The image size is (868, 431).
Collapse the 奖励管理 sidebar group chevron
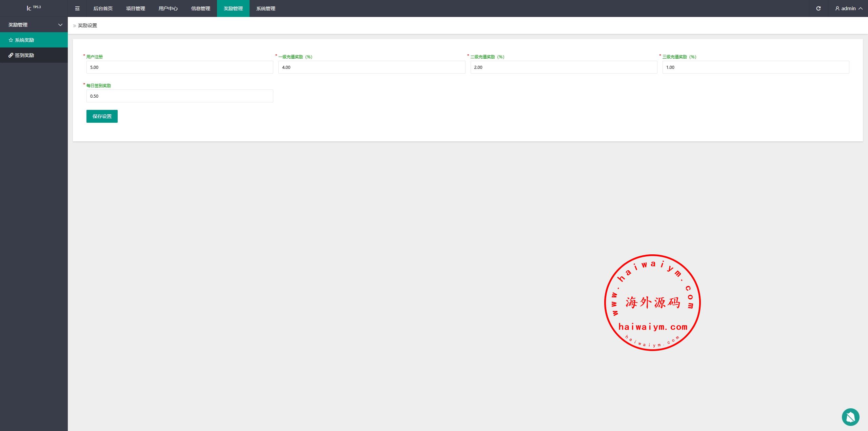[60, 25]
